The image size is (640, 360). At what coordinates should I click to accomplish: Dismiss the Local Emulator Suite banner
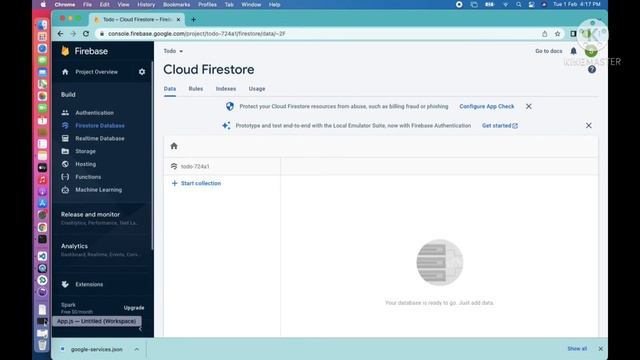[589, 125]
